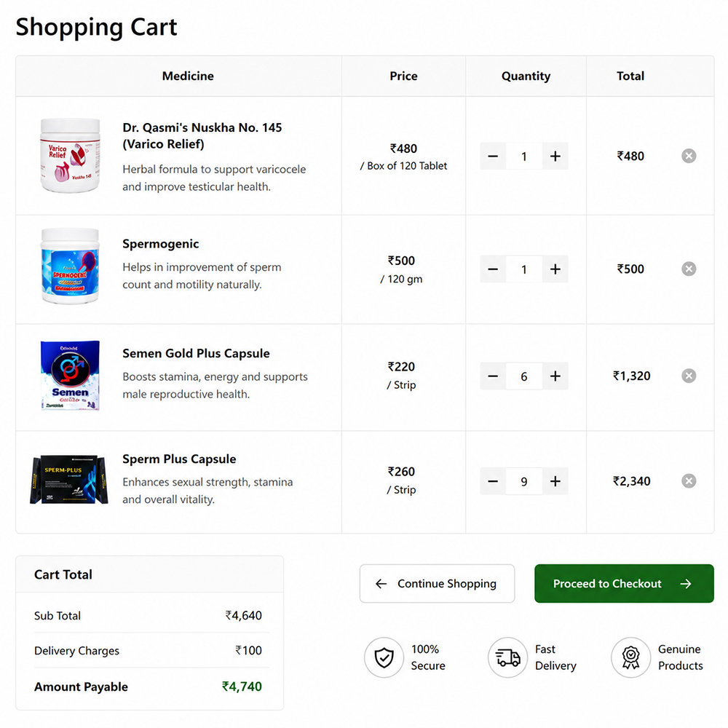The width and height of the screenshot is (728, 728).
Task: Increase quantity of Spermogenic
Action: (x=555, y=269)
